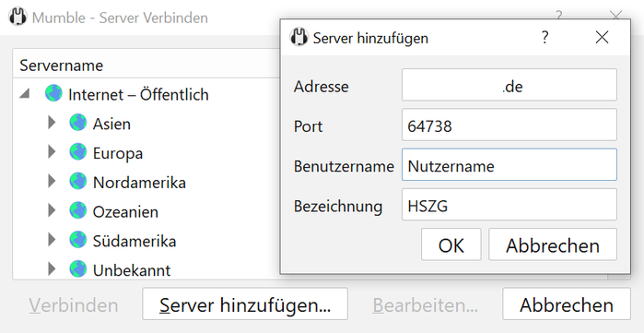The image size is (644, 333).
Task: Expand the Europa server group
Action: tap(52, 151)
